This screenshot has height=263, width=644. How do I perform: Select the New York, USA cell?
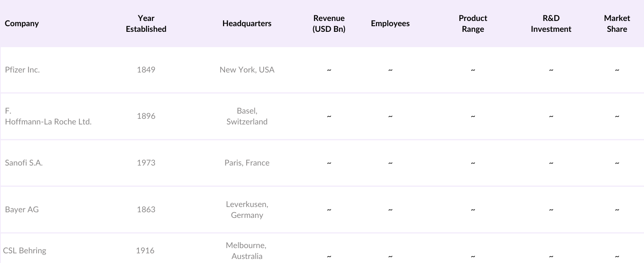(247, 70)
